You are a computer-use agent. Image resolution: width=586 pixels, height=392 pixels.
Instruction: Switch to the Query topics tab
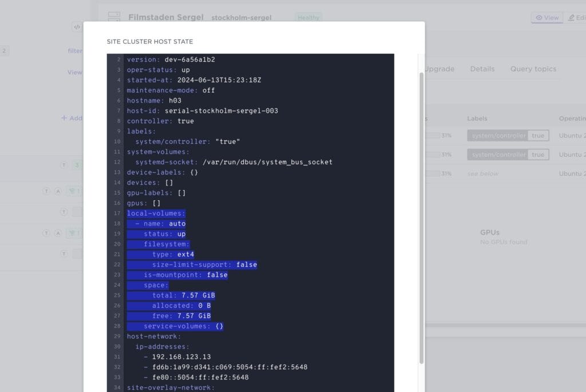[x=533, y=69]
